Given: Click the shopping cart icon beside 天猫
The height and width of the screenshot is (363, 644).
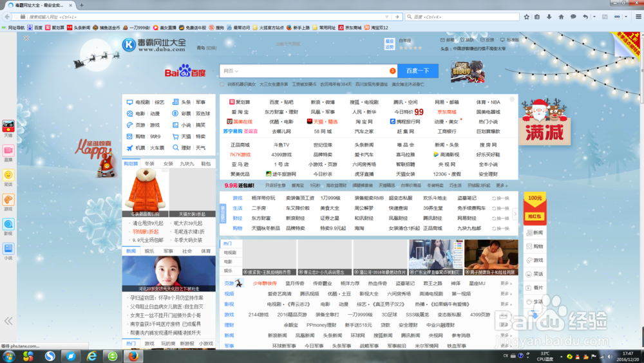Looking at the screenshot, I should (175, 136).
